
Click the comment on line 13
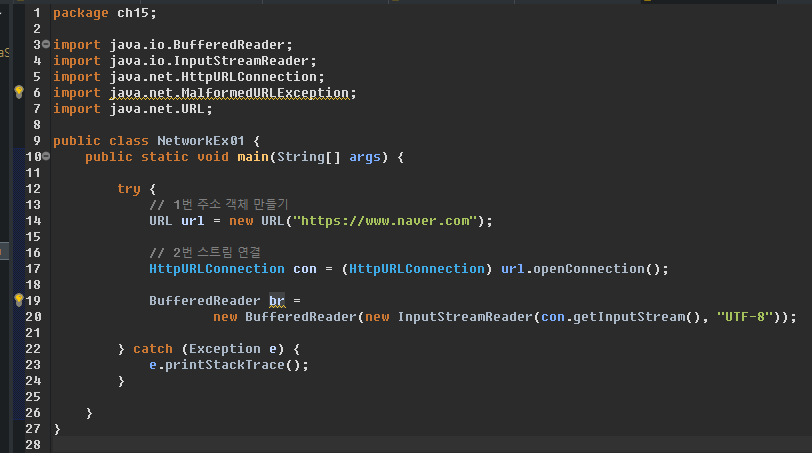[x=219, y=204]
